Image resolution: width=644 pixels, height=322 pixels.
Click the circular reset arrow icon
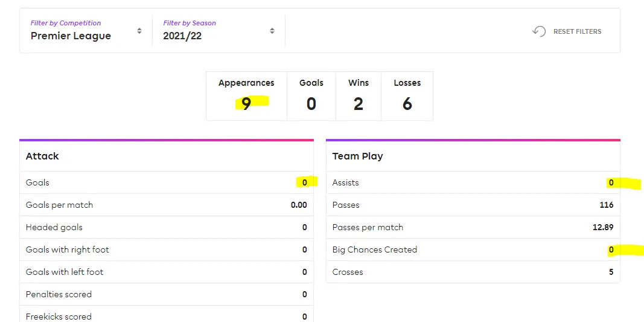pos(539,31)
